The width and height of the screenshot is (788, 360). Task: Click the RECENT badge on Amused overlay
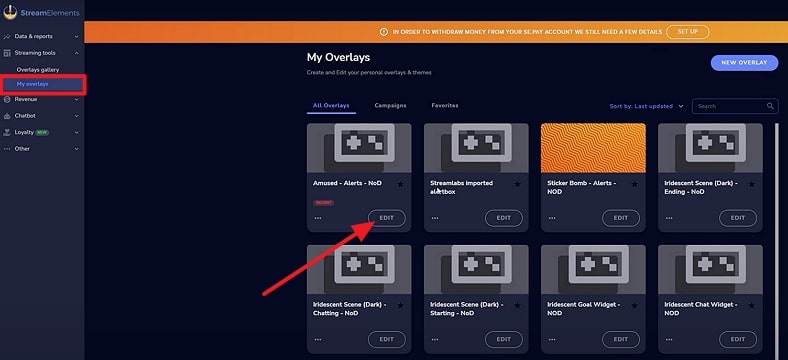tap(324, 203)
